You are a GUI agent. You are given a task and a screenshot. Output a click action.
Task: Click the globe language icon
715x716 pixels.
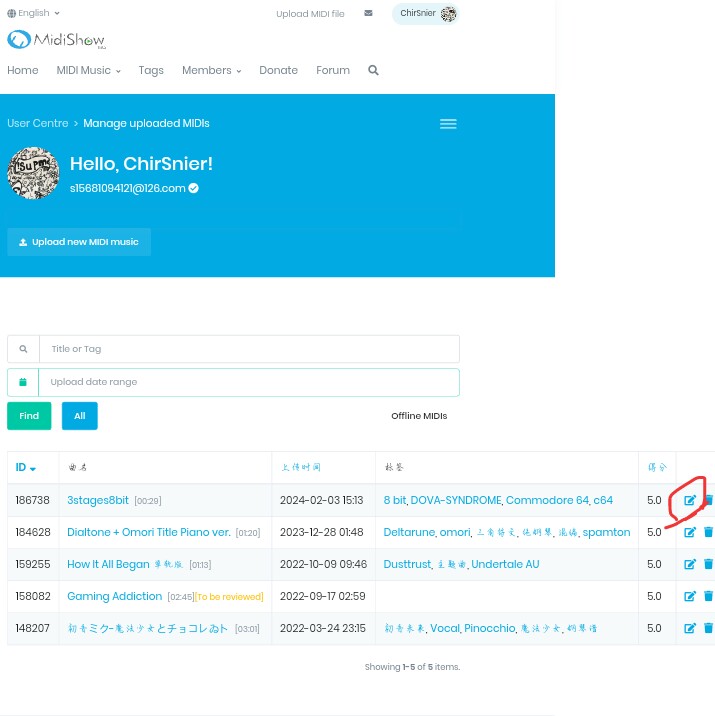11,13
